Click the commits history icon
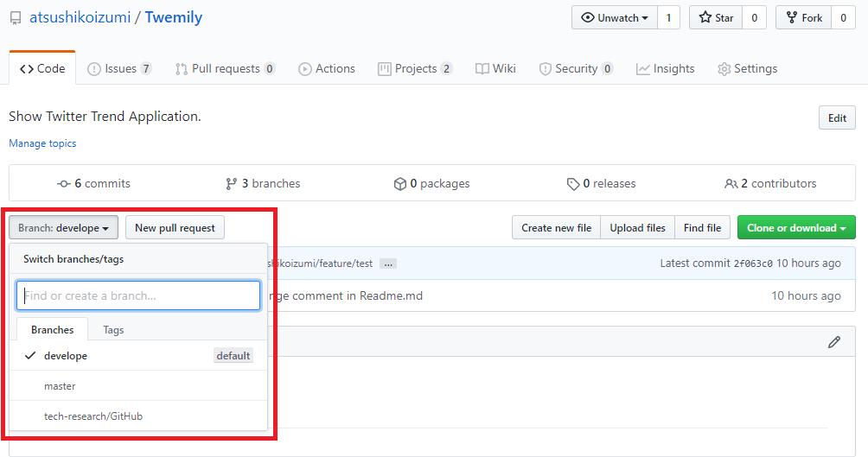868x457 pixels. coord(64,184)
